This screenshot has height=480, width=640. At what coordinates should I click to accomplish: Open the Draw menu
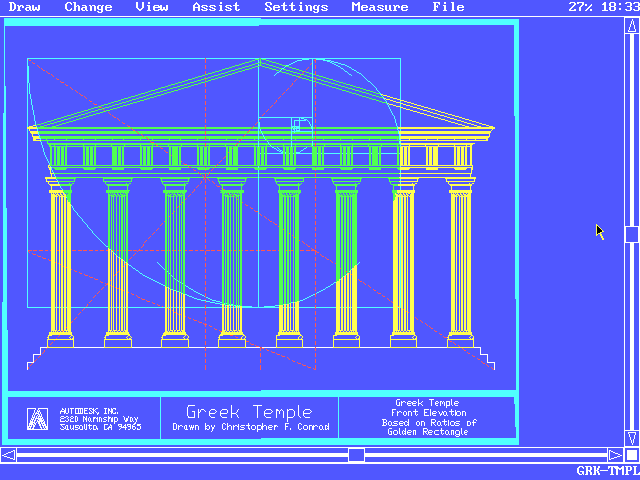24,7
